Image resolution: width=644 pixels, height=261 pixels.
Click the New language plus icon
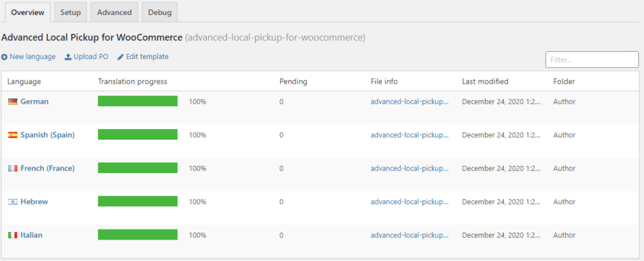click(x=4, y=57)
